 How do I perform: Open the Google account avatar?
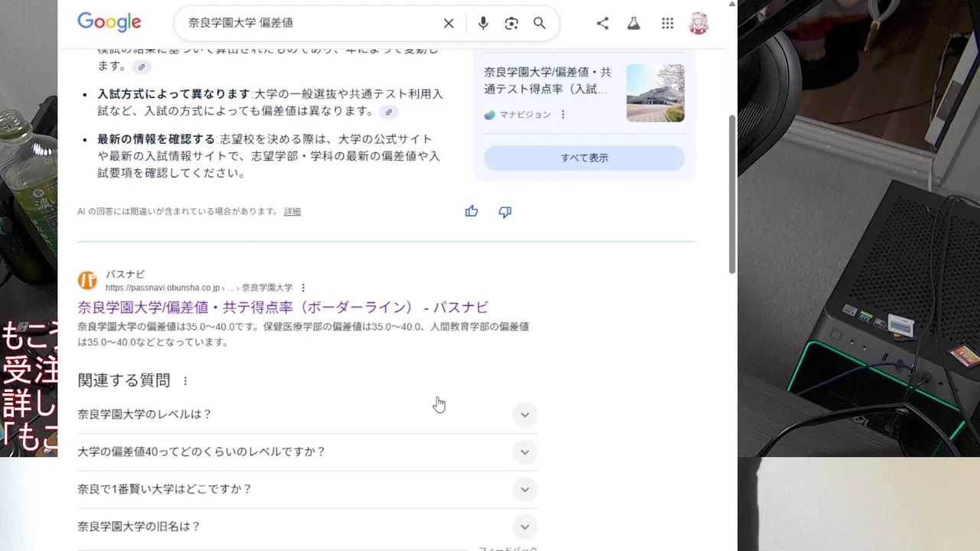click(699, 23)
